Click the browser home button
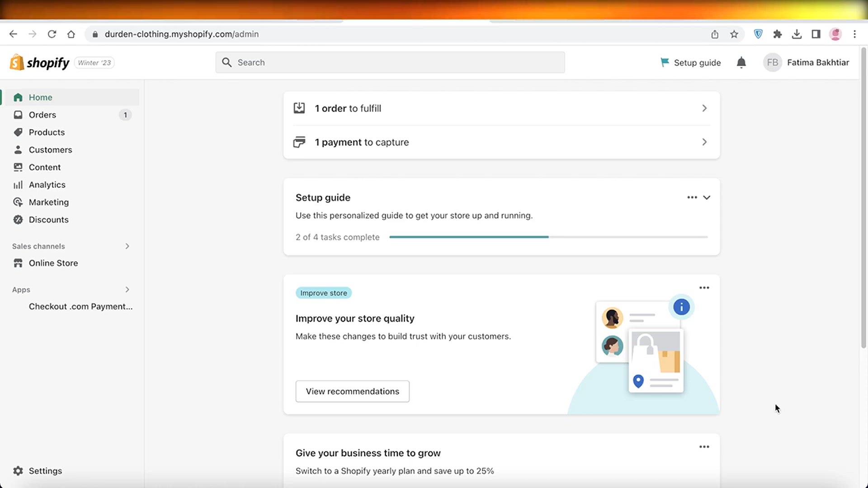Screen dimensions: 868x488 [x=71, y=34]
